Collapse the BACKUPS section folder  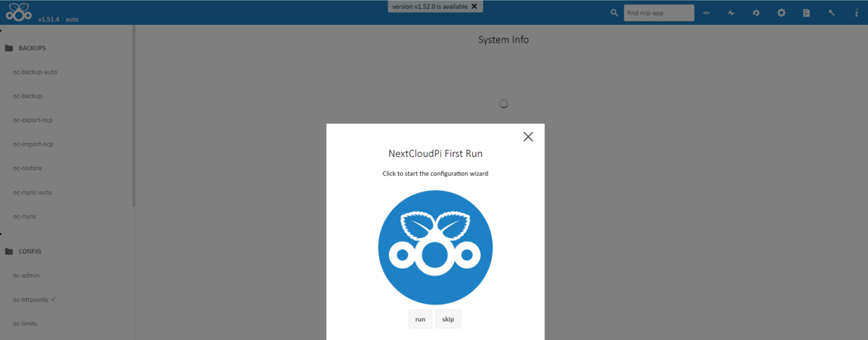[9, 48]
